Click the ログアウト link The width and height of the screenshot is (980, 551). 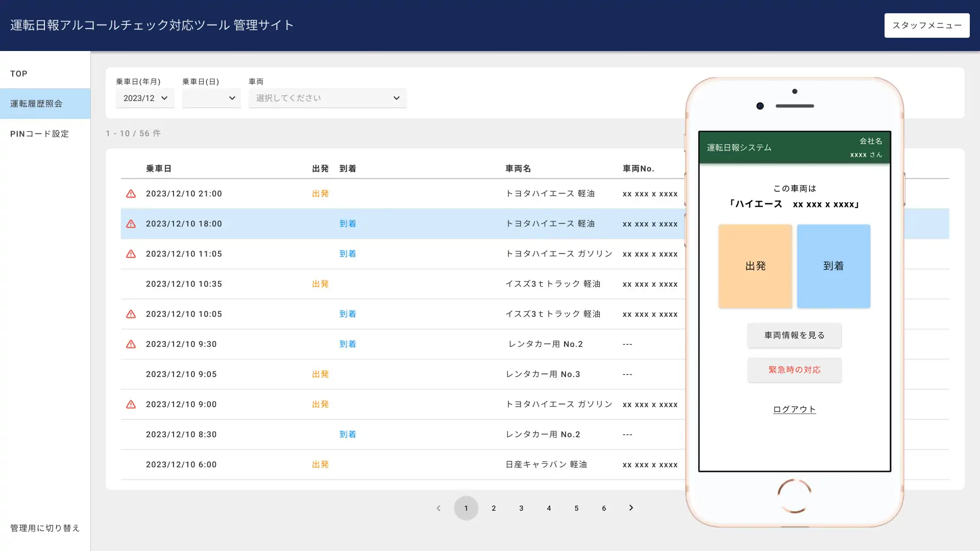(794, 409)
